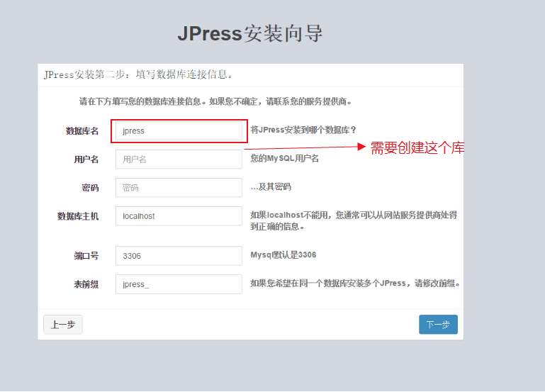
Task: Select the 密码 input field
Action: pyautogui.click(x=179, y=188)
